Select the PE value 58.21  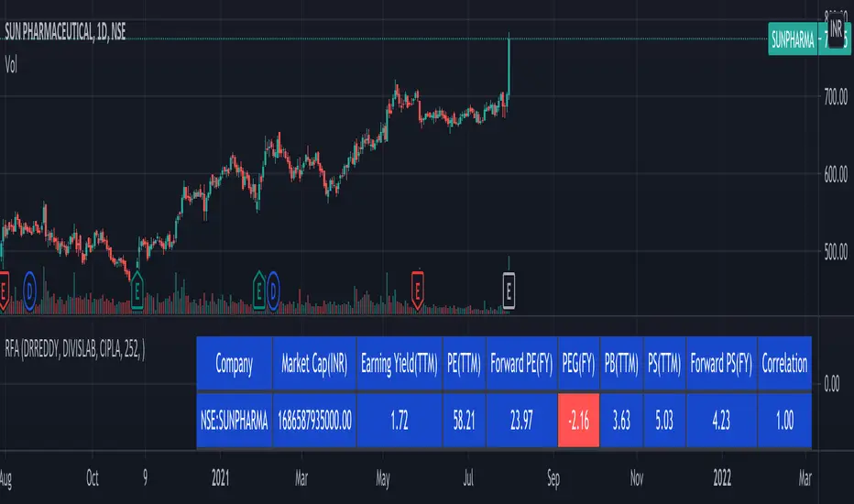pyautogui.click(x=464, y=420)
